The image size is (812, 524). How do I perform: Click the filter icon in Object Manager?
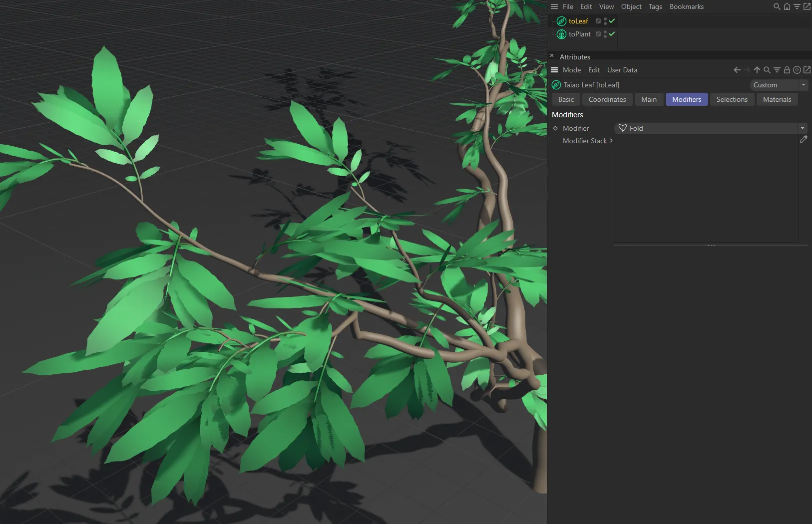pyautogui.click(x=796, y=6)
